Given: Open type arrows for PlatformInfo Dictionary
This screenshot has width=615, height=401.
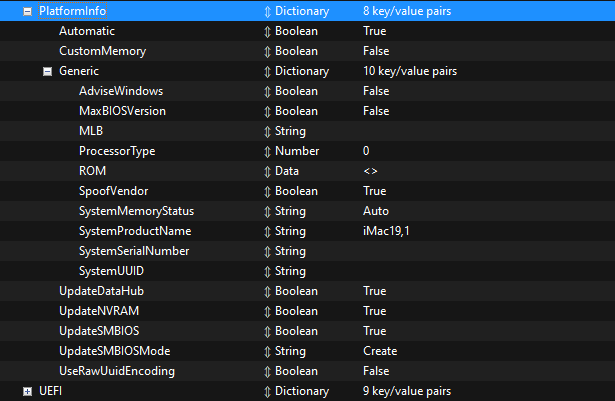Looking at the screenshot, I should 267,11.
